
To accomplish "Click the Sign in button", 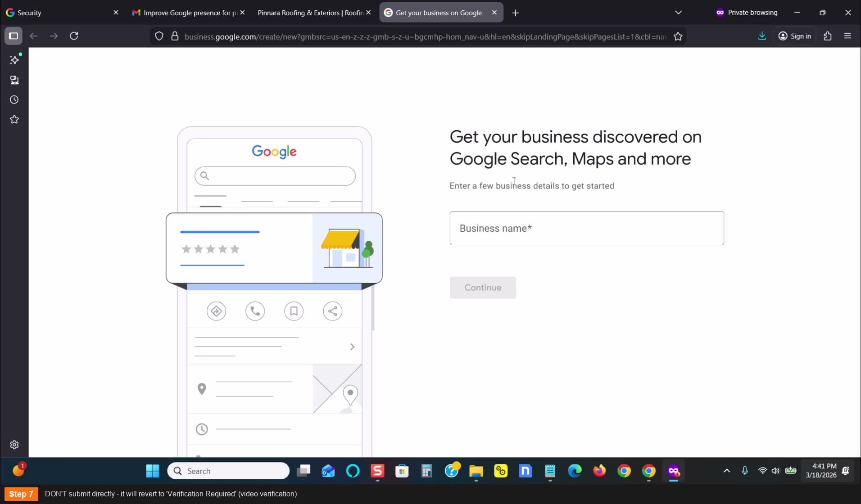I will [795, 36].
